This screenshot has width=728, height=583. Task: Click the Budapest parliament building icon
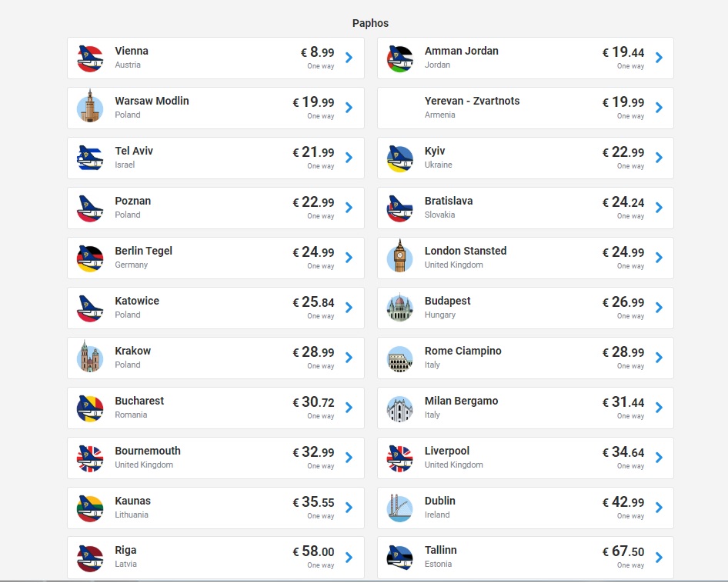399,308
